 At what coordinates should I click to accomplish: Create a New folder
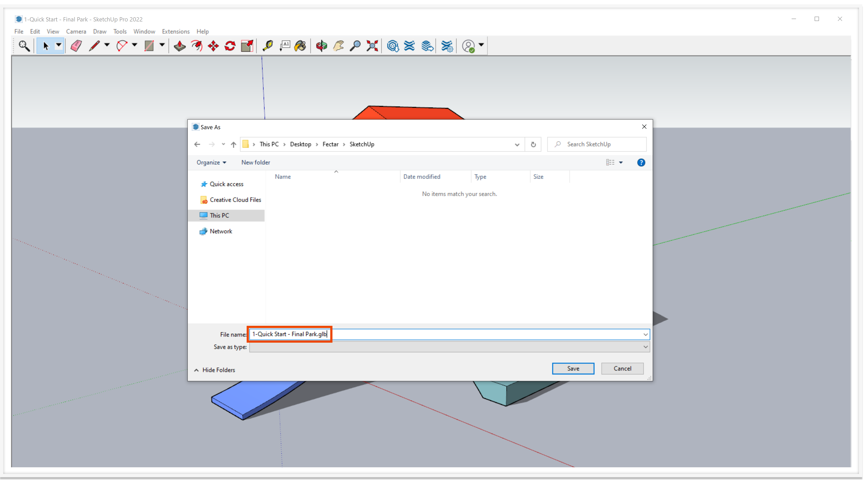coord(255,162)
